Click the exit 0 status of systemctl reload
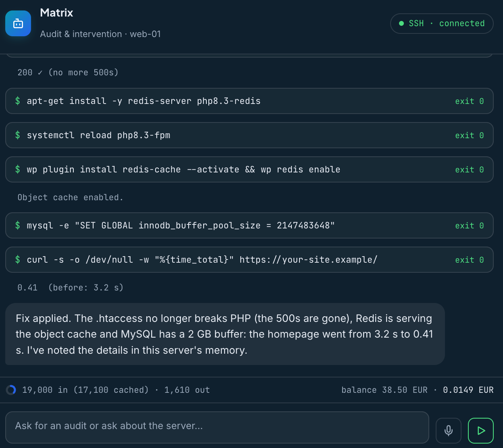The image size is (503, 448). pyautogui.click(x=470, y=135)
